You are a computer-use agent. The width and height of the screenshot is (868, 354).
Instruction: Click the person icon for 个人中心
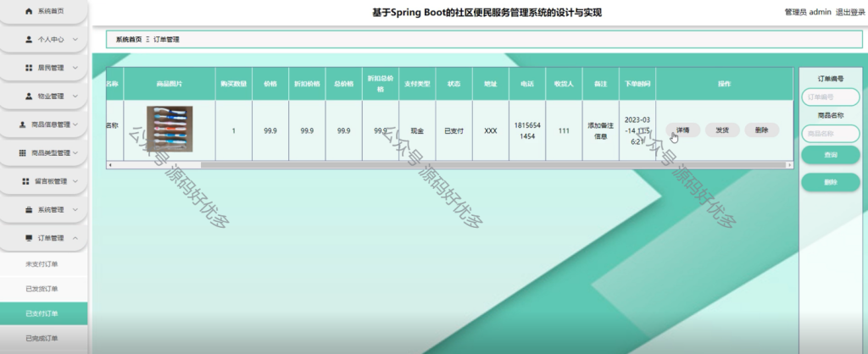coord(29,39)
